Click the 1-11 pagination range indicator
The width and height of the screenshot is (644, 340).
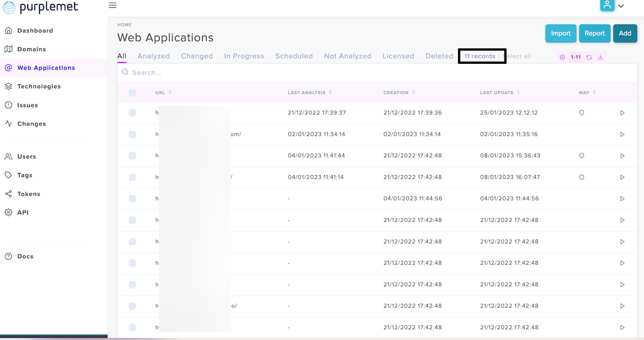coord(576,57)
